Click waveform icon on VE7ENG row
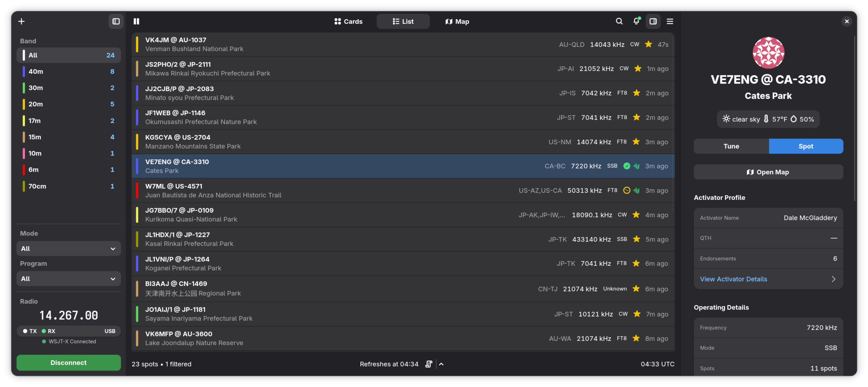 (x=636, y=166)
